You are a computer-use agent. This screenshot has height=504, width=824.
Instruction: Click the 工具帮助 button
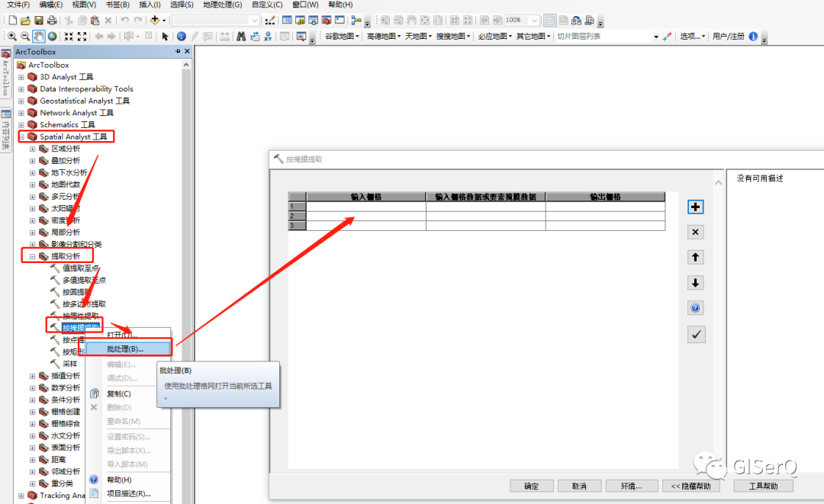coord(763,486)
